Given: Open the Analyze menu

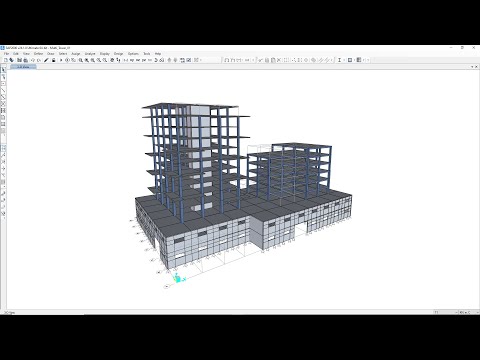Looking at the screenshot, I should pos(90,54).
